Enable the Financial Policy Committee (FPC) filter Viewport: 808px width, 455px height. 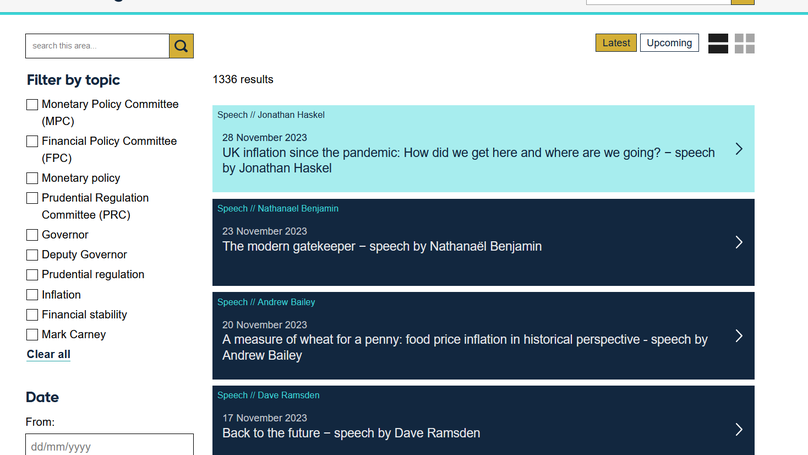coord(32,142)
